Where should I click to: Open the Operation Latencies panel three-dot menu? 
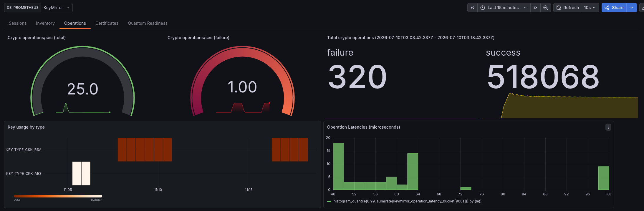pos(608,127)
